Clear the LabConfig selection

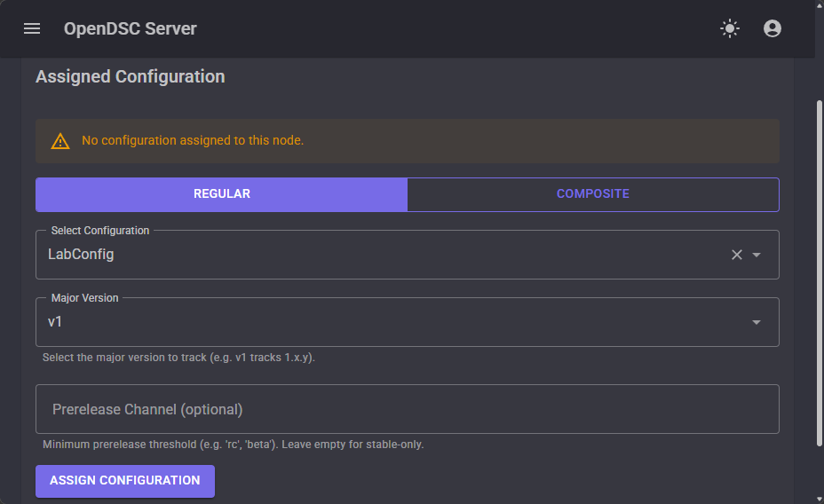tap(737, 255)
